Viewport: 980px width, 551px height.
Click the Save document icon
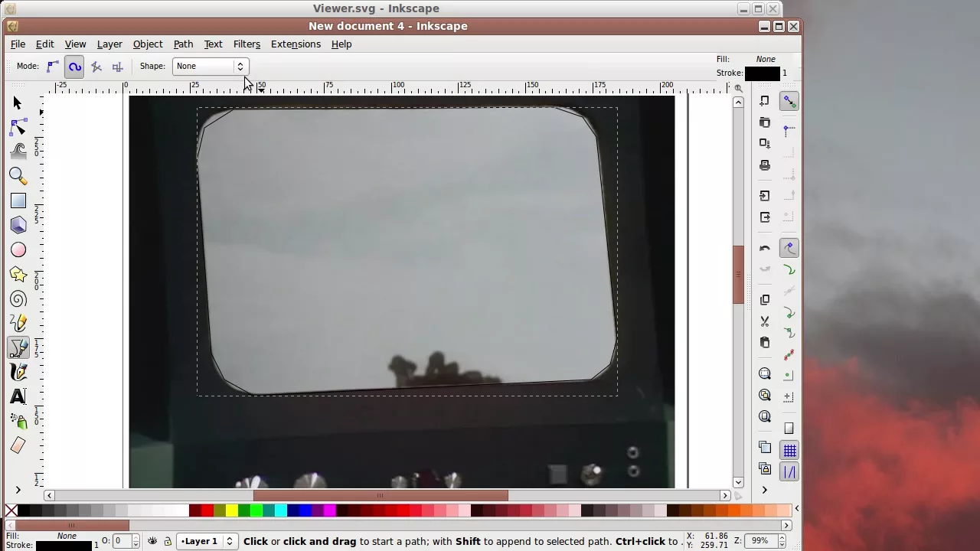click(x=765, y=143)
